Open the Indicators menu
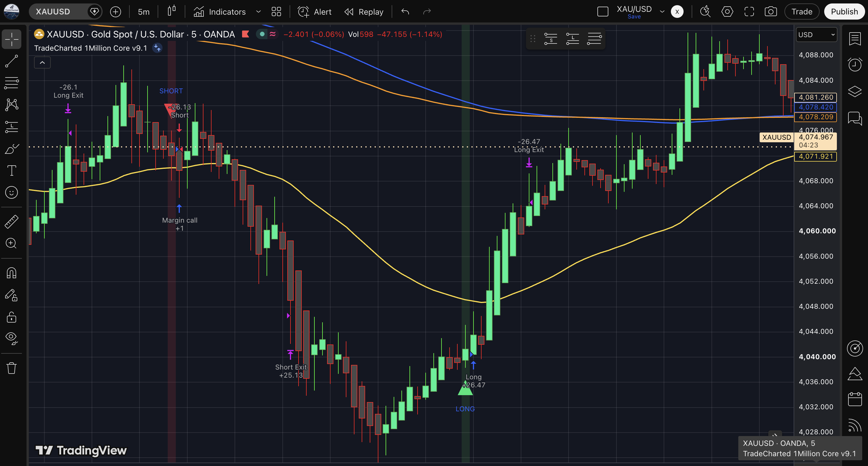The width and height of the screenshot is (868, 466). pyautogui.click(x=220, y=12)
